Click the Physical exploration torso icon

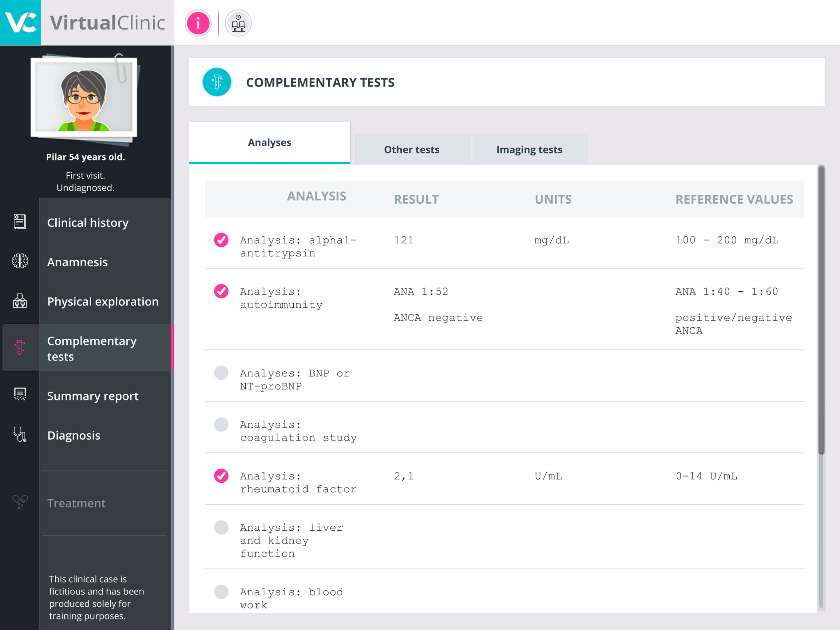(x=20, y=301)
